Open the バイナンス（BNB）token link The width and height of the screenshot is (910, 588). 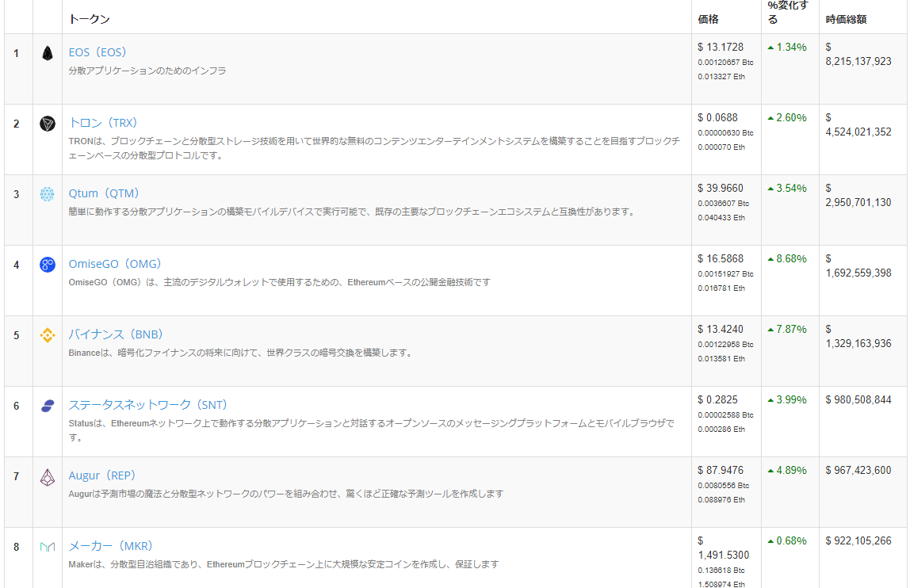[116, 334]
